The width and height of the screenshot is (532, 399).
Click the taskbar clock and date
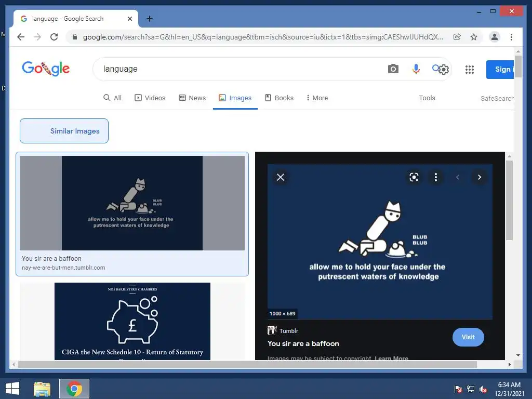tap(509, 389)
